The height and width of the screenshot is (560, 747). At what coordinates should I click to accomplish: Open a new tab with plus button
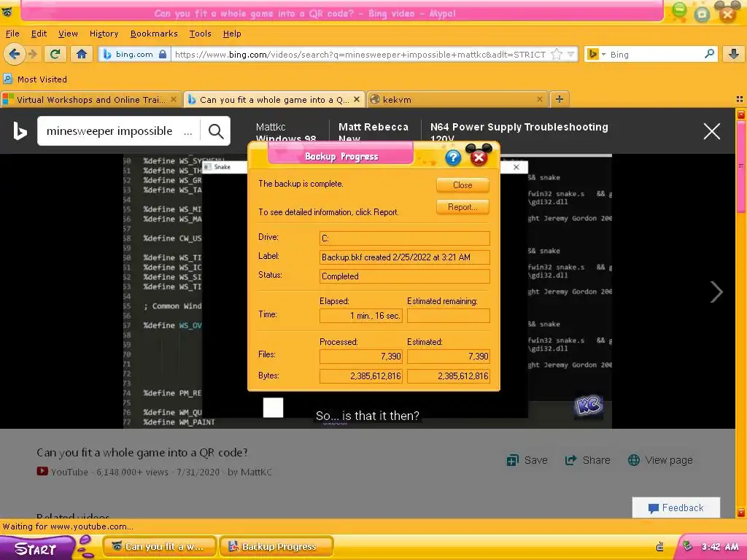[560, 99]
